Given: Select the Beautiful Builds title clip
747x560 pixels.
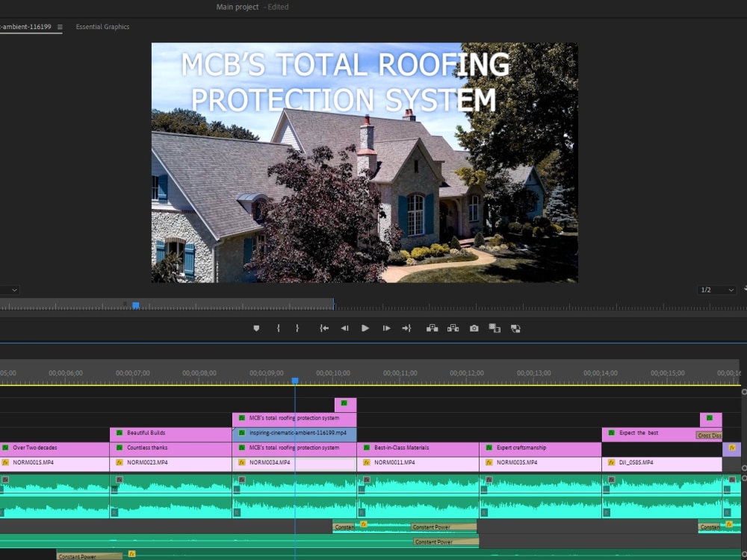Looking at the screenshot, I should pos(170,433).
